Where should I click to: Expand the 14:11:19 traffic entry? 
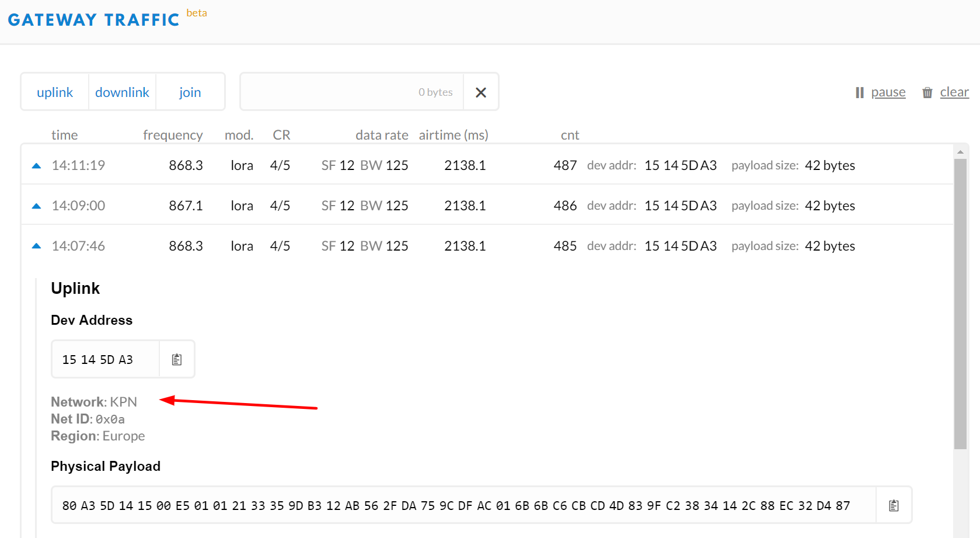(37, 165)
